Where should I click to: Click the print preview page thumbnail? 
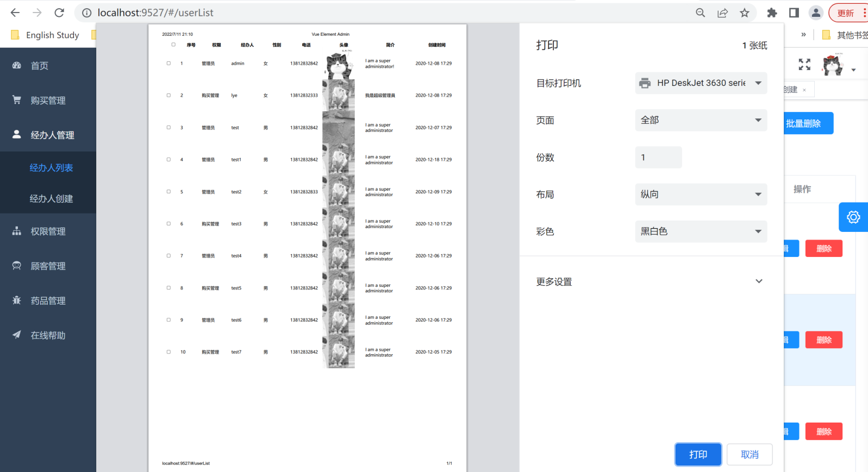click(308, 248)
